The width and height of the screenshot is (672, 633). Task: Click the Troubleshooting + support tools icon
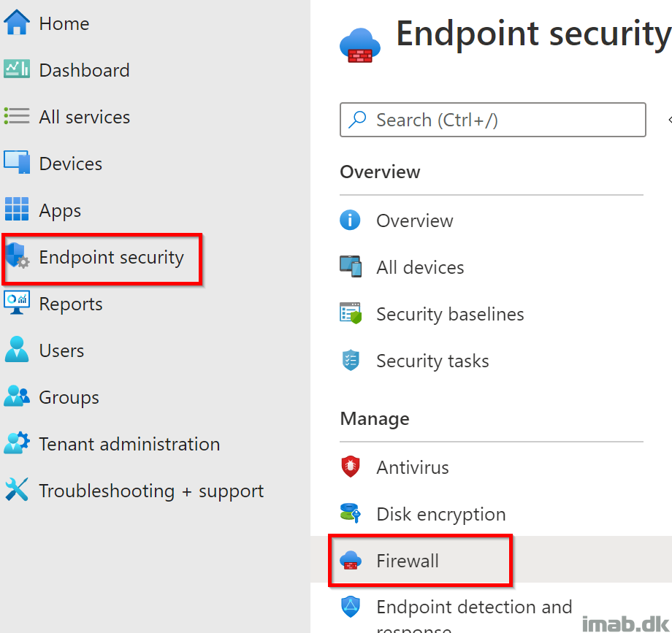coord(17,489)
